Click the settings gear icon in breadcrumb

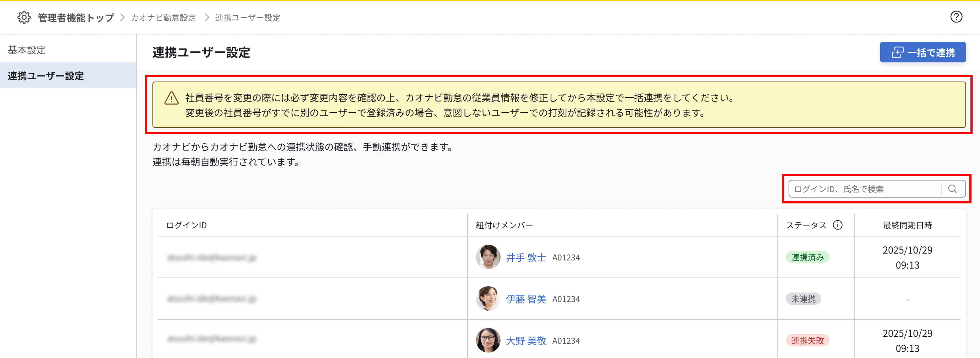24,18
